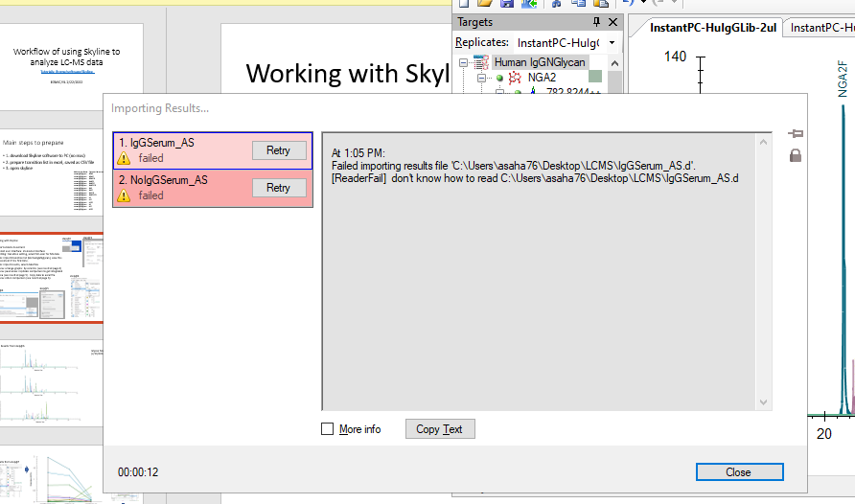This screenshot has height=504, width=855.
Task: Click warning icon on IgGSerum_AS entry
Action: coord(124,159)
